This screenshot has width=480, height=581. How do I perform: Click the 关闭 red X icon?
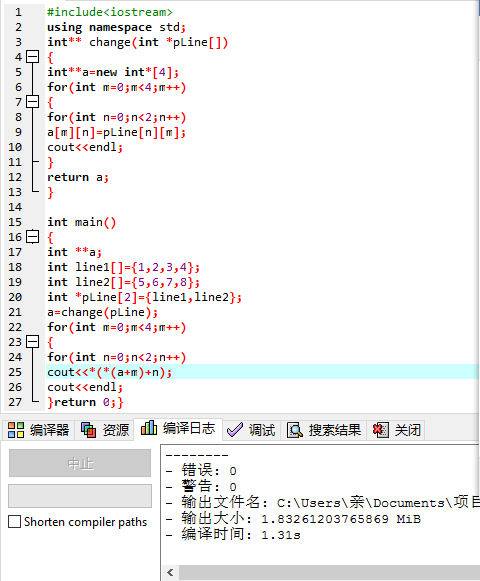pos(381,430)
